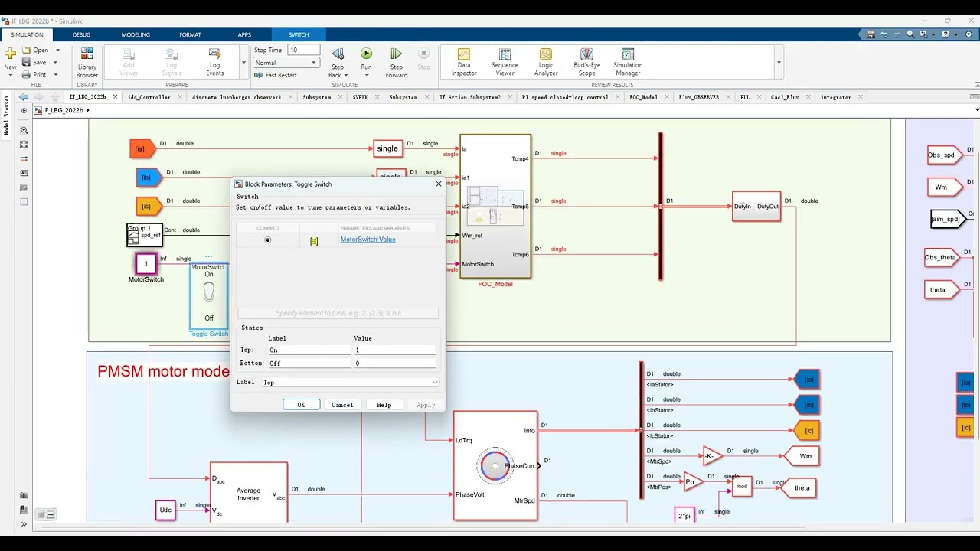Expand the Review Results gallery arrow
980x551 pixels.
(x=779, y=62)
